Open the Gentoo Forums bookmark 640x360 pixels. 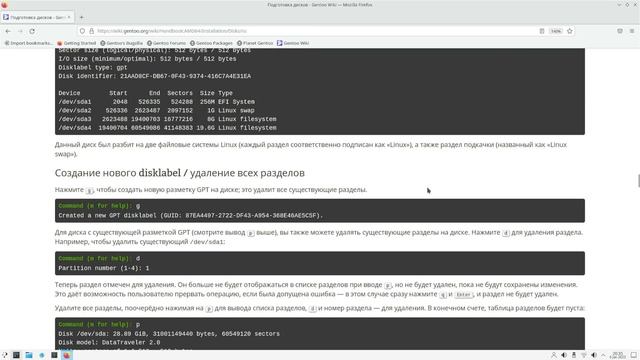coord(166,43)
